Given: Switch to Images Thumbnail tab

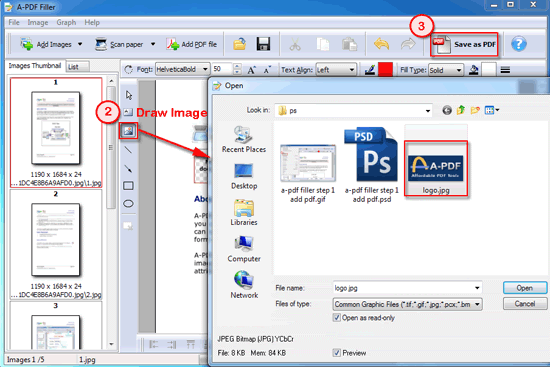Looking at the screenshot, I should pyautogui.click(x=35, y=66).
